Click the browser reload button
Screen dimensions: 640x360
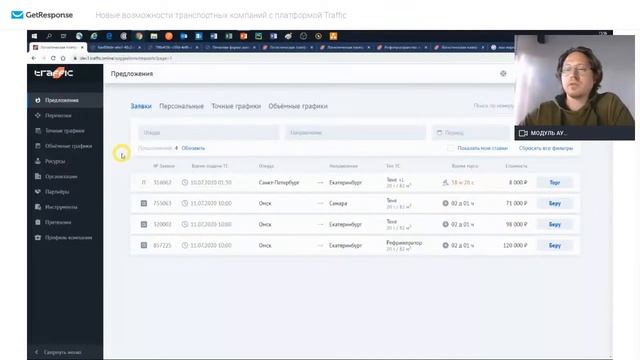tap(53, 58)
